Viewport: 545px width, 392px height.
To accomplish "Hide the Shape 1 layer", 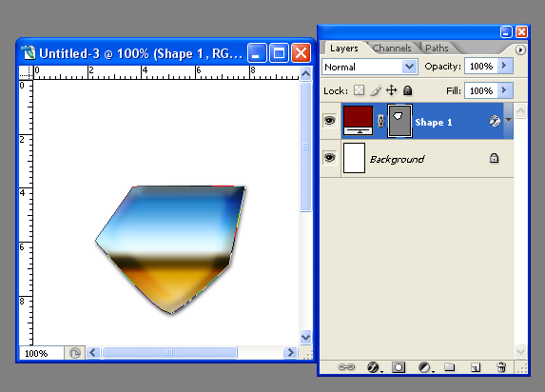I will [x=329, y=121].
